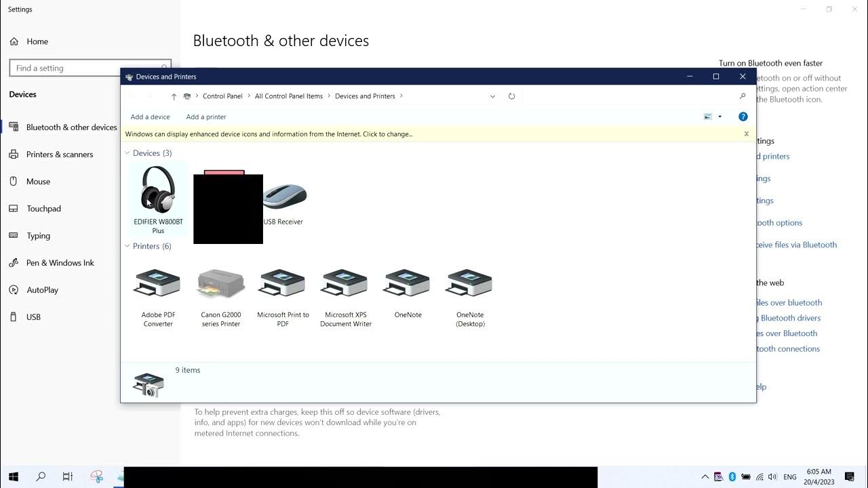Viewport: 868px width, 488px height.
Task: Navigate to Control Panel breadcrumb
Action: coord(222,96)
